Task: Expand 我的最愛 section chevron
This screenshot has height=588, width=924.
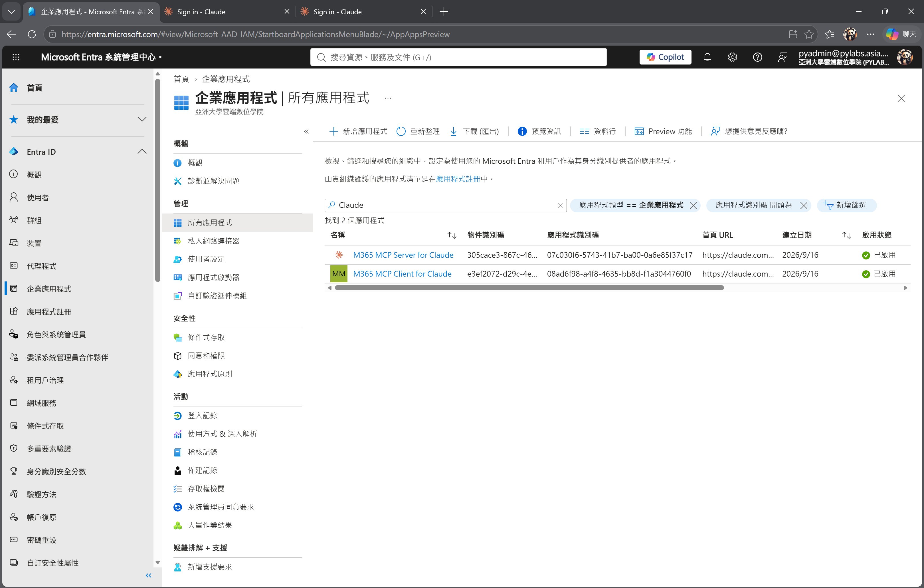Action: [x=141, y=119]
